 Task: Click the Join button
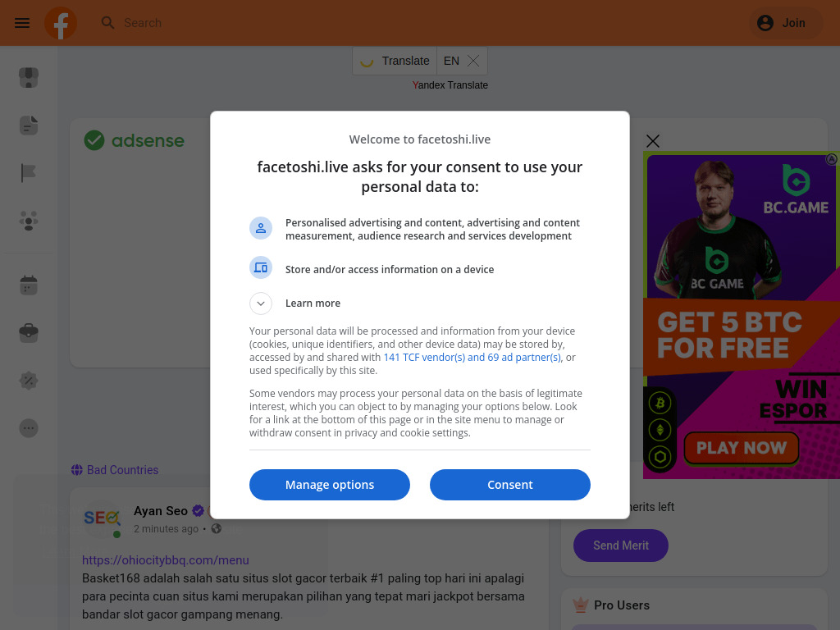pyautogui.click(x=785, y=23)
